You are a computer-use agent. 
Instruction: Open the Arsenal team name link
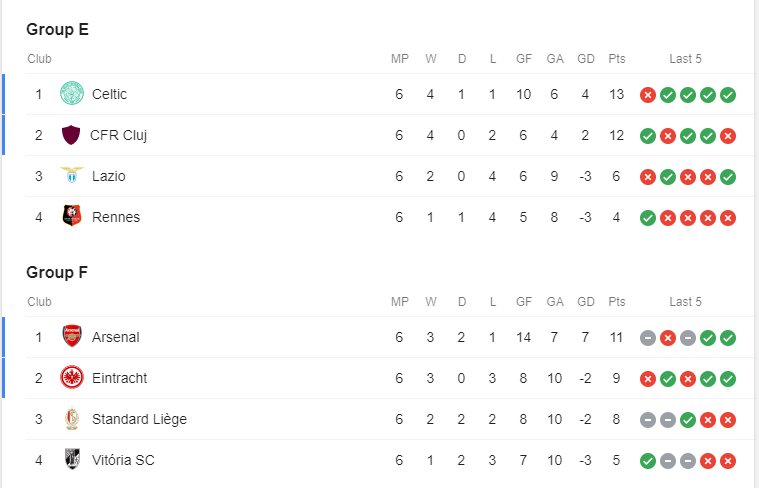pyautogui.click(x=115, y=337)
